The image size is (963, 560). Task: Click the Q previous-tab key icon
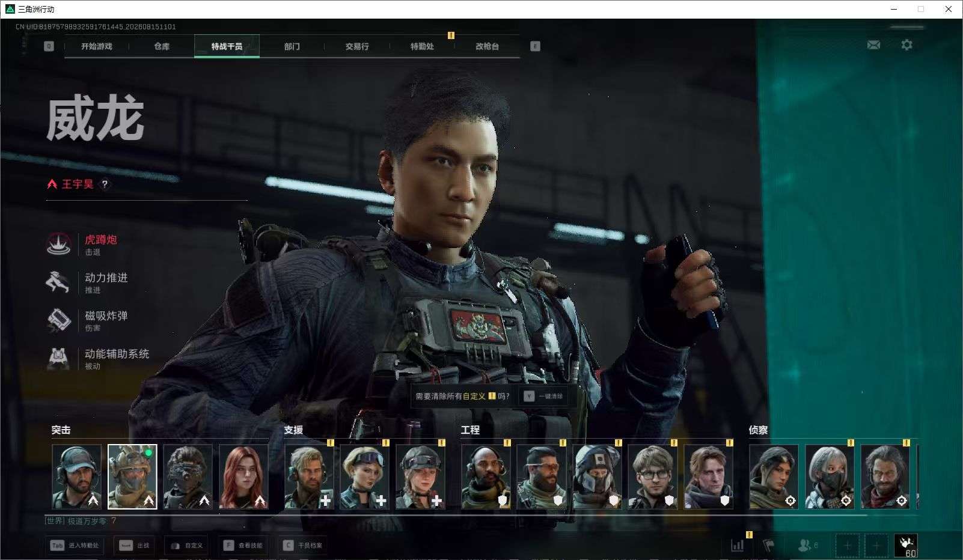tap(49, 46)
